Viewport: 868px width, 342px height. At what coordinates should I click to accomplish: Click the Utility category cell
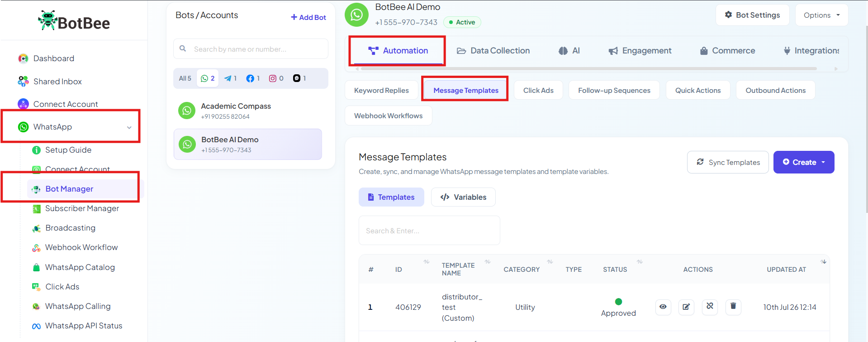pyautogui.click(x=525, y=307)
